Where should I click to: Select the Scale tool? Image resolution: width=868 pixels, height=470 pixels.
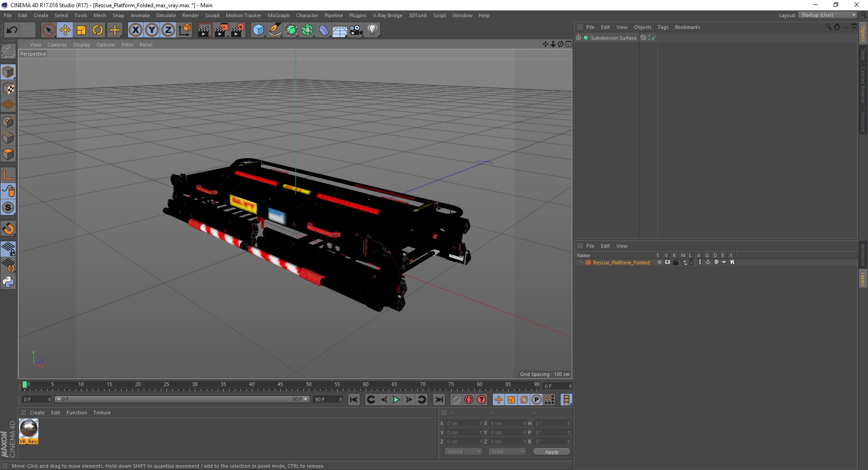(x=81, y=30)
